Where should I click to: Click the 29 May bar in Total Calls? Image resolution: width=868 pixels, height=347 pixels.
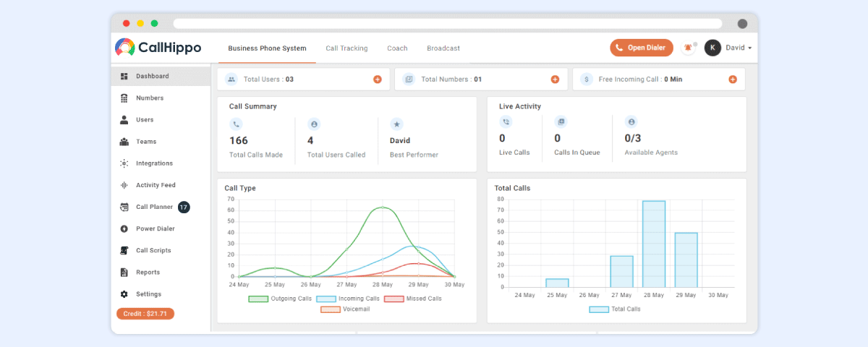686,260
